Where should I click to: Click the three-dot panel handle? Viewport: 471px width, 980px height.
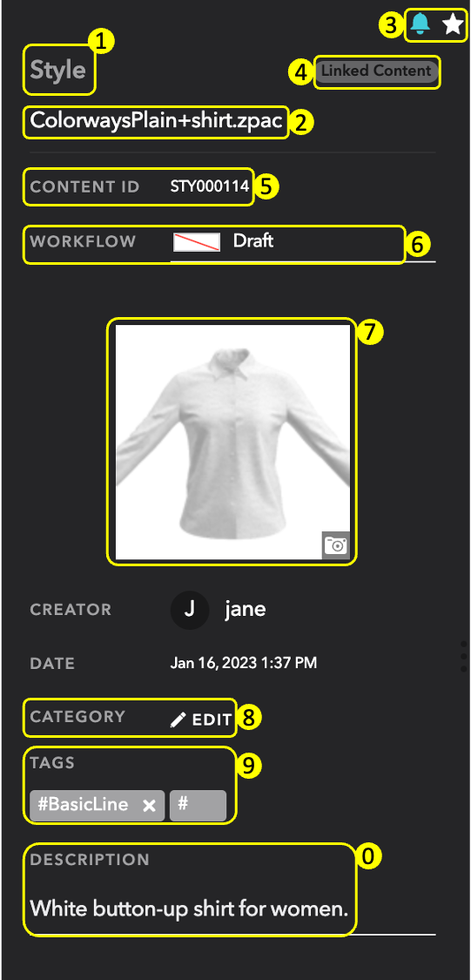[x=463, y=656]
